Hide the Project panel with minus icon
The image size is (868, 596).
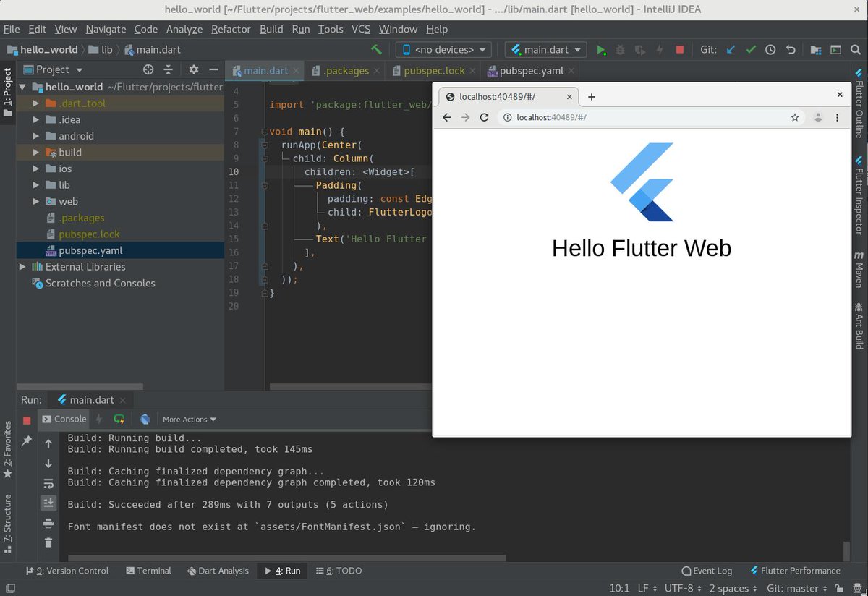[x=213, y=69]
